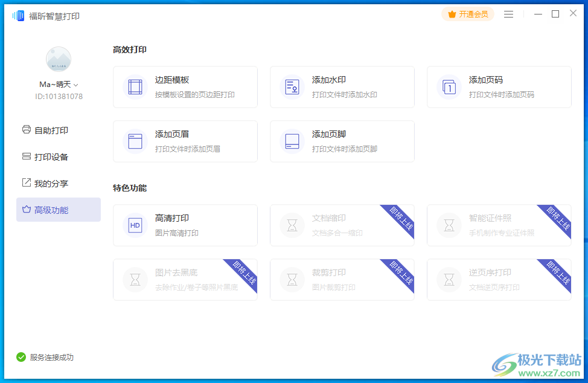
Task: Click the 特色功能 section heading
Action: (x=130, y=188)
